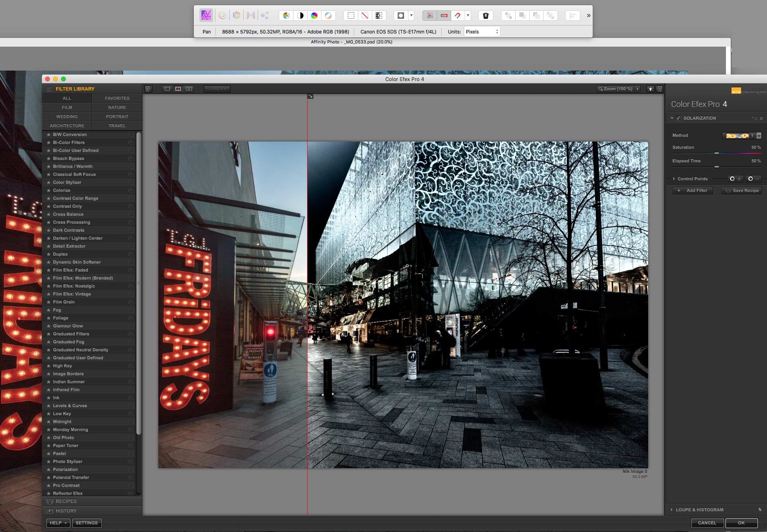Switch to the Develop persona icon
The image size is (767, 532).
237,16
